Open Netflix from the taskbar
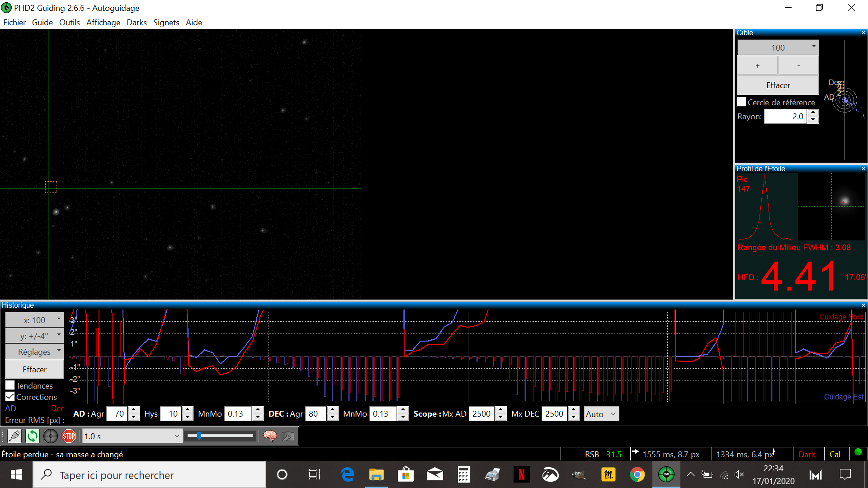 pos(521,475)
